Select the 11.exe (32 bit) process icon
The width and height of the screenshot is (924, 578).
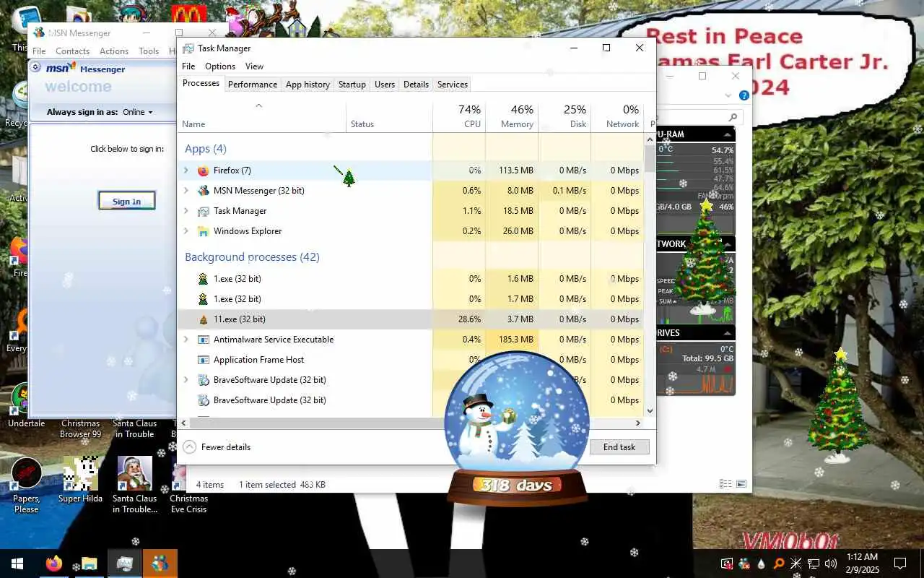click(203, 319)
